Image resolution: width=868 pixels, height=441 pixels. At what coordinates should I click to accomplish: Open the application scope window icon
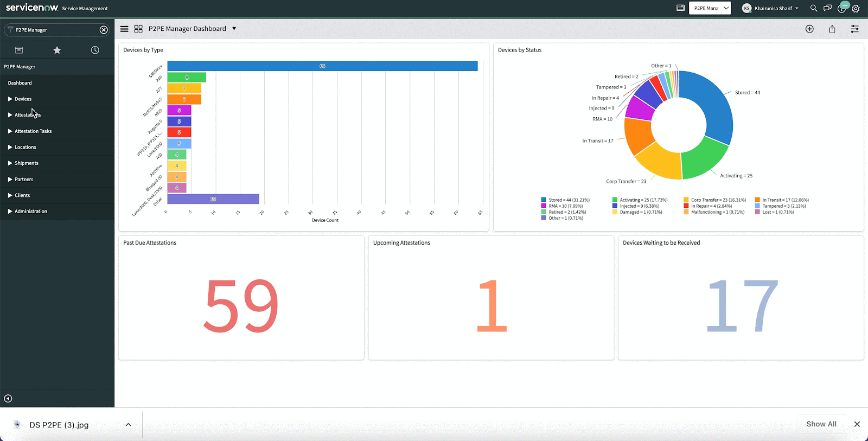coord(680,8)
